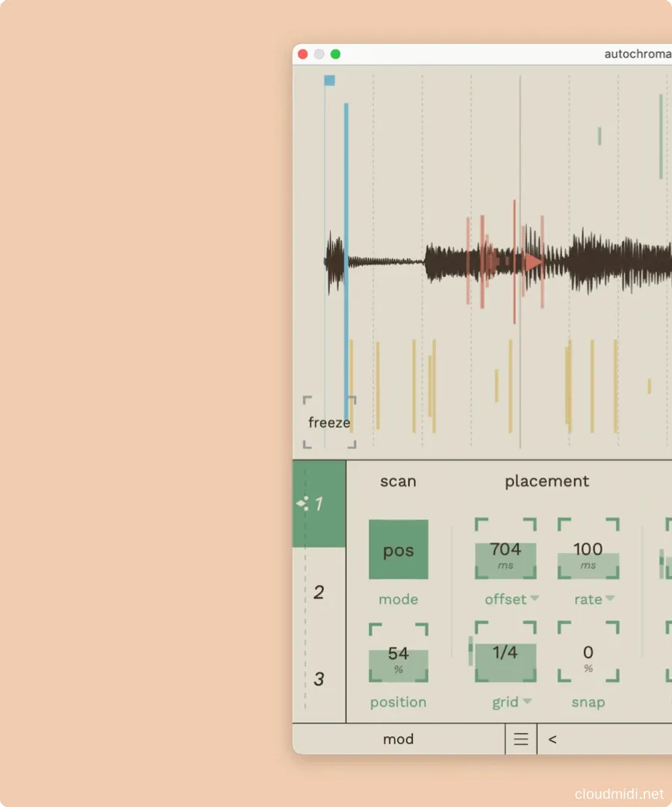Open the hamburger menu icon beside mod
This screenshot has width=672, height=807.
point(521,739)
